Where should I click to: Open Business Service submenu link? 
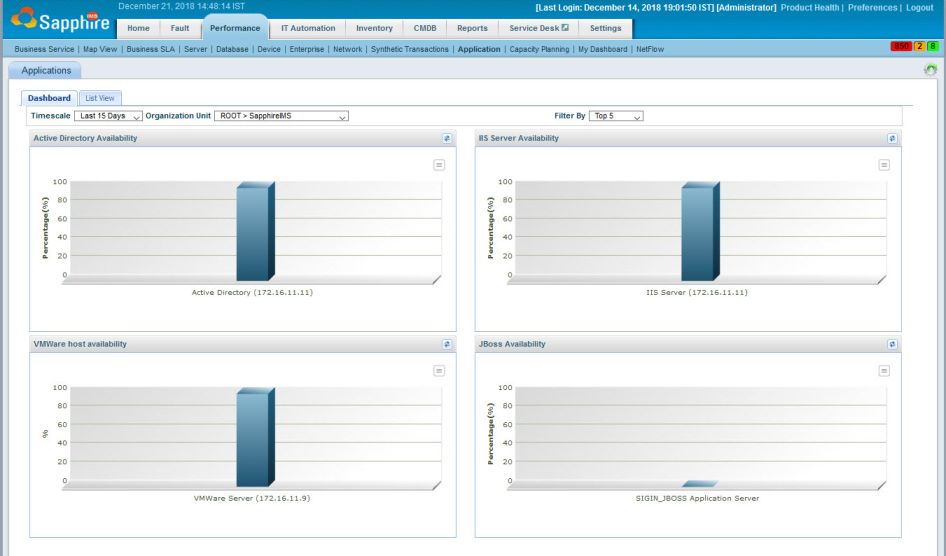pyautogui.click(x=44, y=49)
